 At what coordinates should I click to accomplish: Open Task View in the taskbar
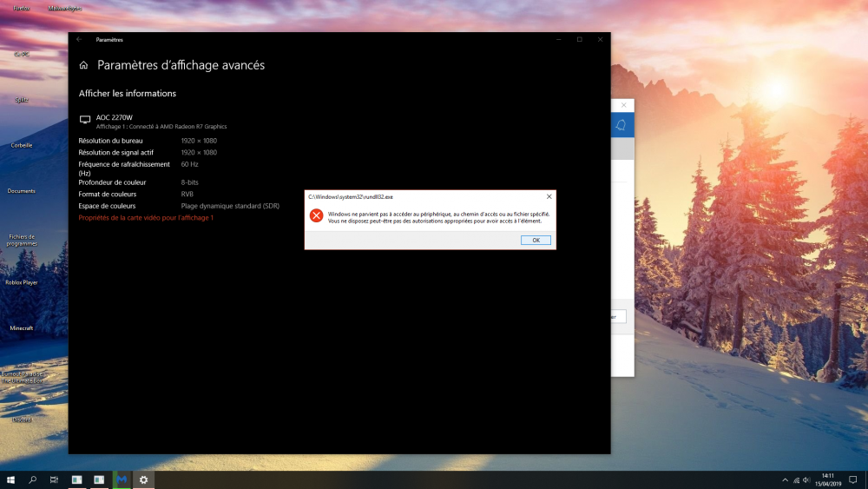pos(54,479)
